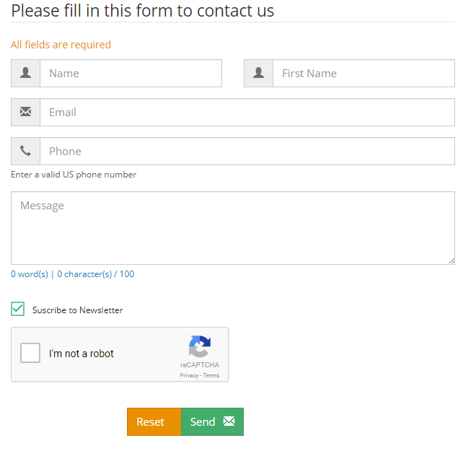
Task: Submit the form with Send button
Action: (212, 421)
